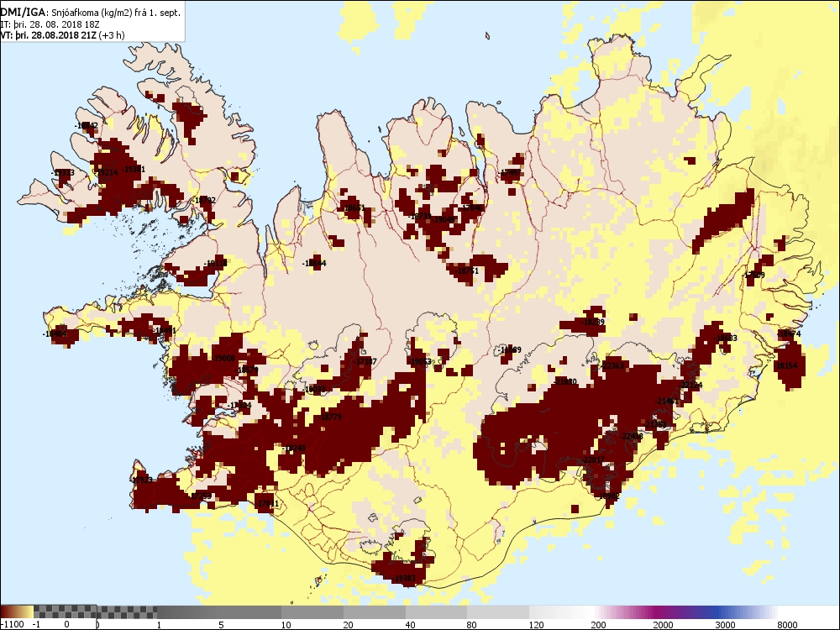Click the DMI/IGA Snjóafkoma title line
The height and width of the screenshot is (630, 840).
[x=91, y=12]
